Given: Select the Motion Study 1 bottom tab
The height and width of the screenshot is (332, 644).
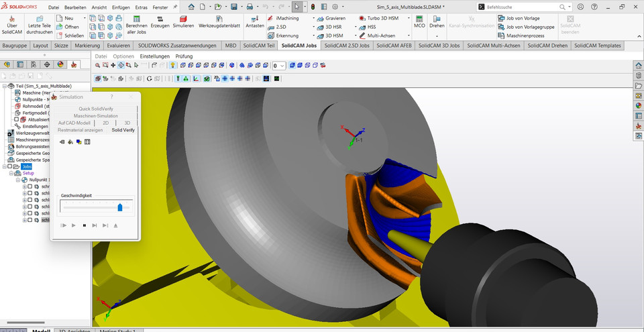Looking at the screenshot, I should click(x=119, y=330).
